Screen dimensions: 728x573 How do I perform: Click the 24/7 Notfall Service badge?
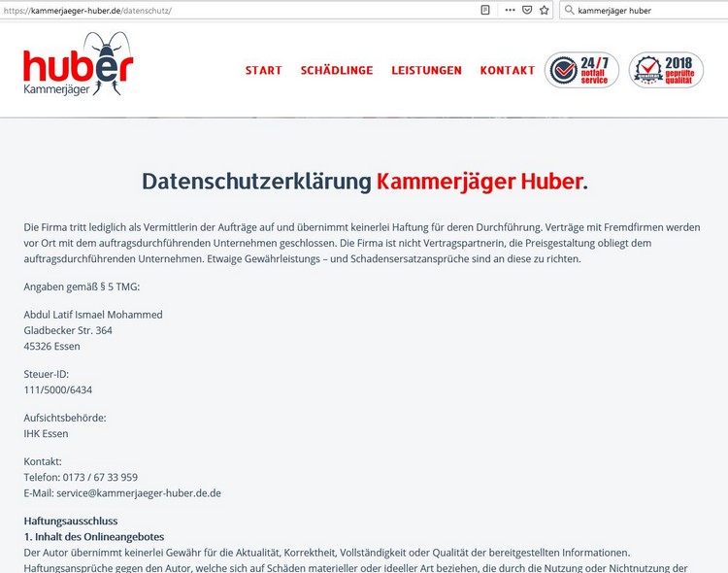click(x=581, y=70)
